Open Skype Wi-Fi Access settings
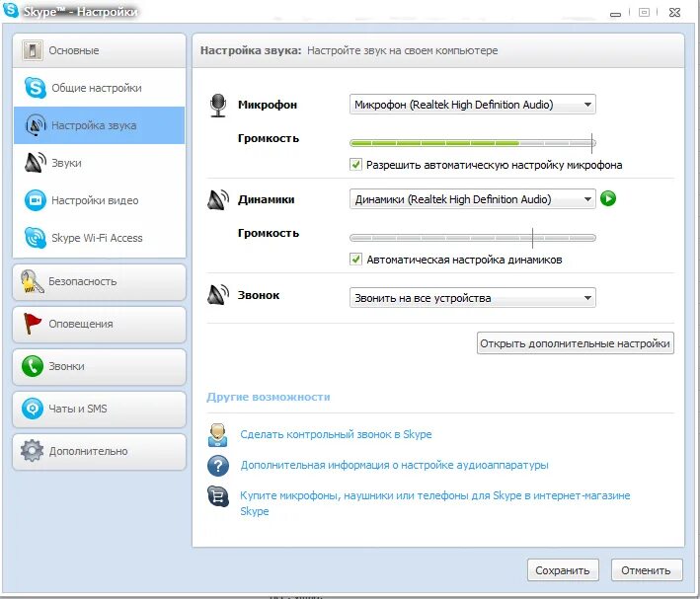Screen dimensions: 700x599 (99, 238)
